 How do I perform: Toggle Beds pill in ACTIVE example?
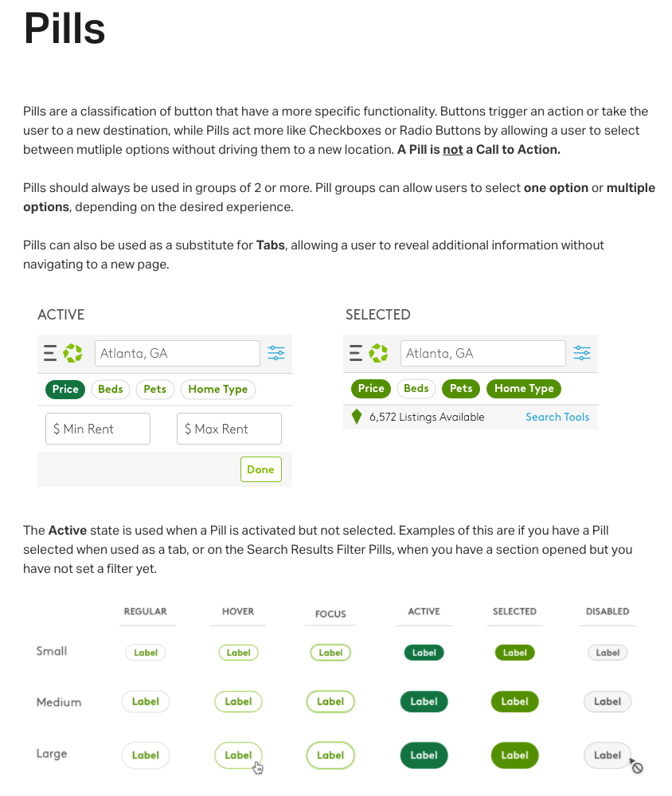pos(111,390)
